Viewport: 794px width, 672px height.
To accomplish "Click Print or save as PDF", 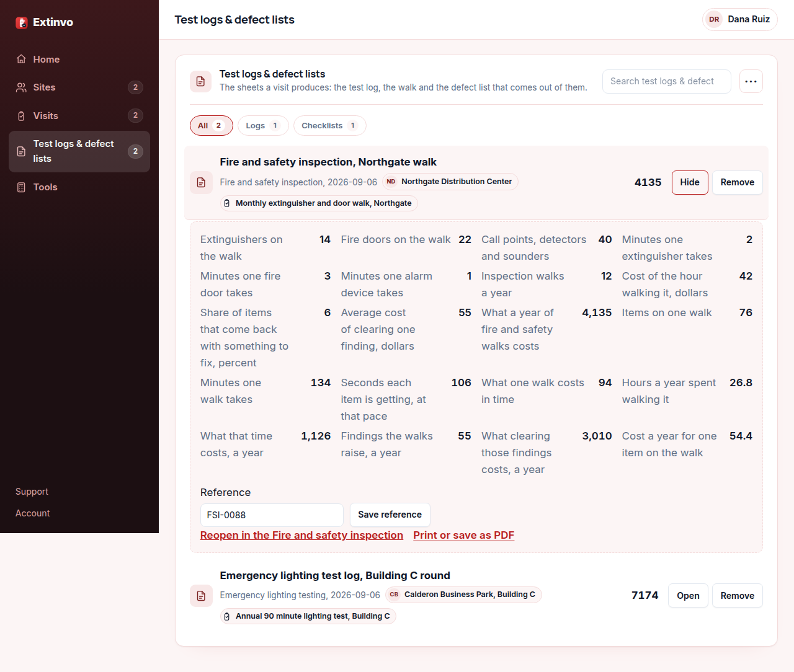I will point(464,535).
